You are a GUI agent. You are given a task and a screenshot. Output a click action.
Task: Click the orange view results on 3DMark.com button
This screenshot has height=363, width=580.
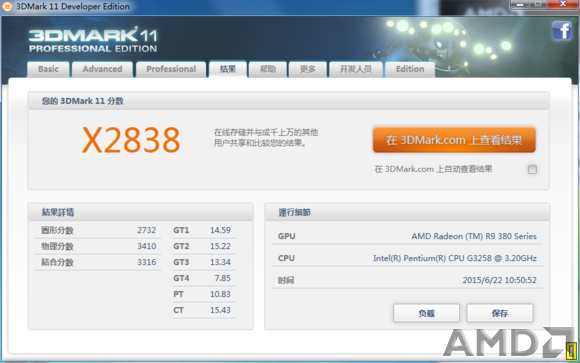(454, 140)
